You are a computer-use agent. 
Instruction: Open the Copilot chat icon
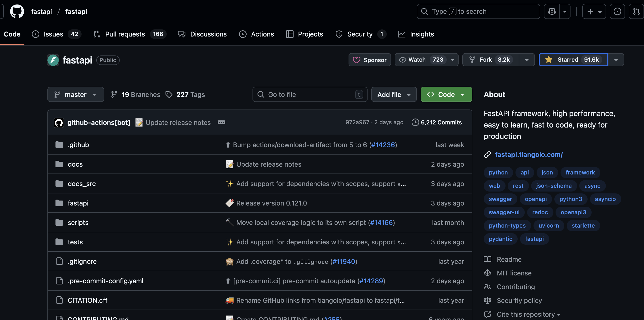(x=552, y=12)
